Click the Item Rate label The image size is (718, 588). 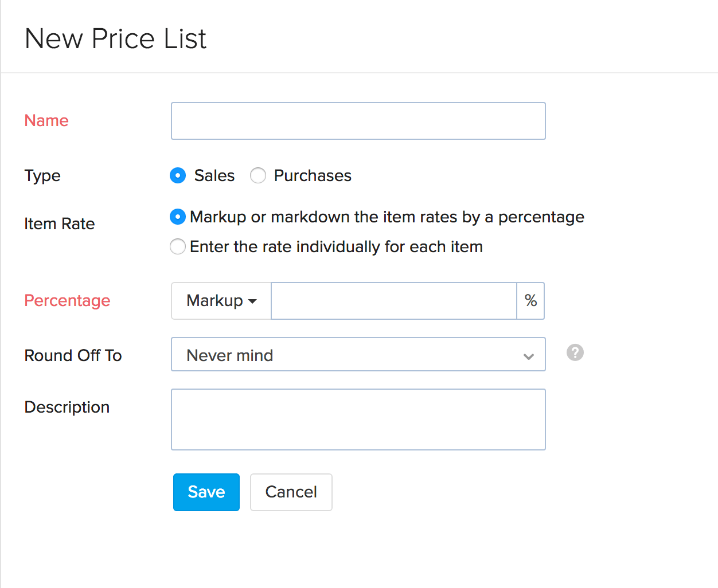(59, 224)
